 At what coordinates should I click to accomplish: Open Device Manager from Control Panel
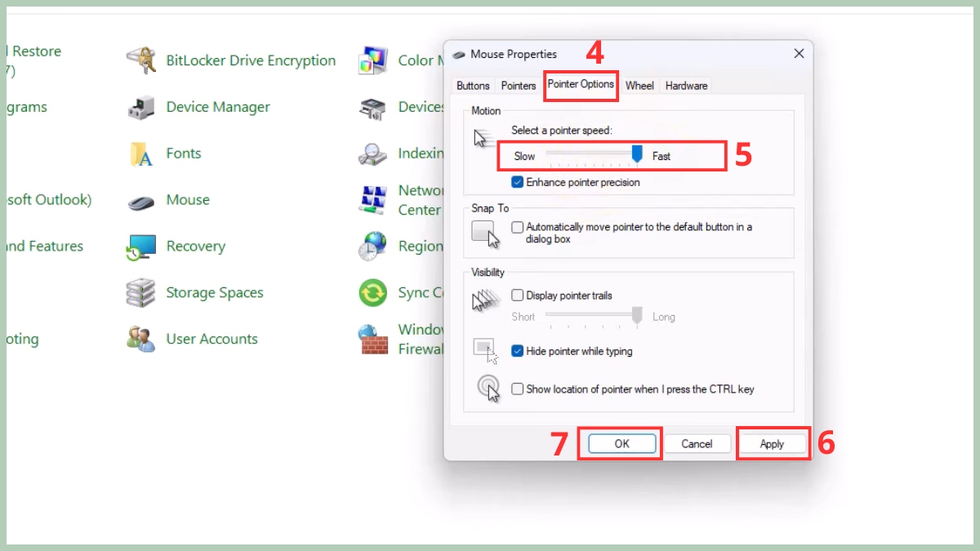click(217, 107)
